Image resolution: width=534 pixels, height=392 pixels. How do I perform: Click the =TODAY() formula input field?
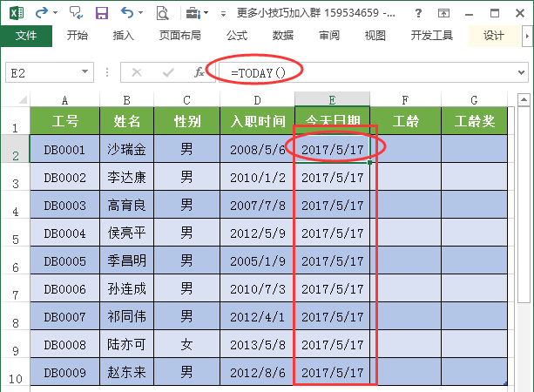click(366, 72)
